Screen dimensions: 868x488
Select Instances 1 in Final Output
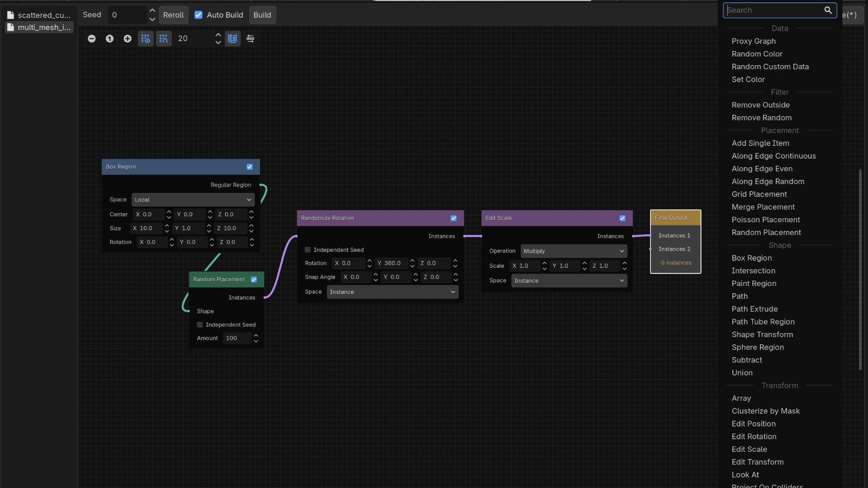pyautogui.click(x=674, y=235)
